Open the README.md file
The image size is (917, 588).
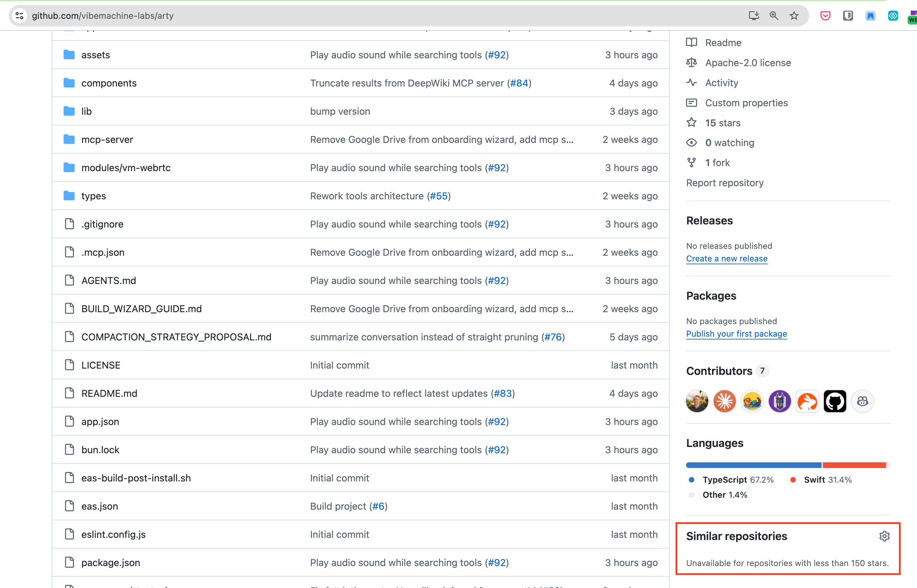[109, 393]
